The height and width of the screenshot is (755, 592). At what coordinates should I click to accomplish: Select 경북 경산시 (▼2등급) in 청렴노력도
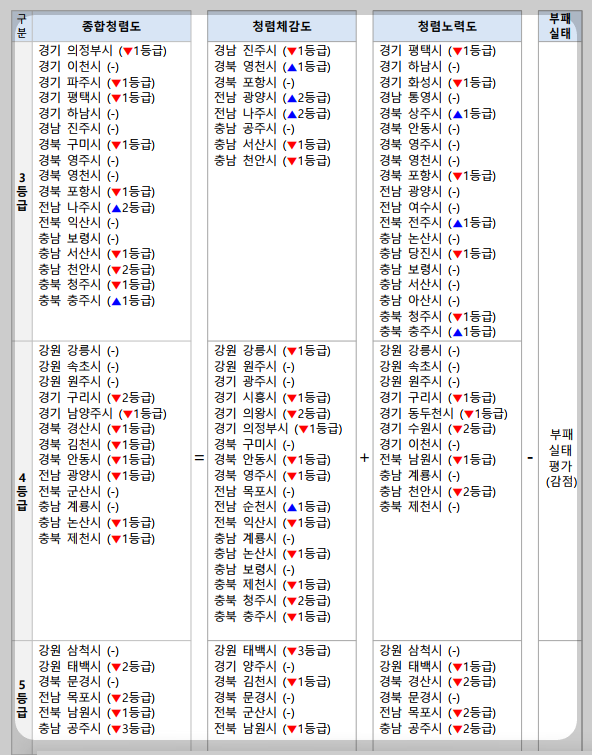[437, 682]
